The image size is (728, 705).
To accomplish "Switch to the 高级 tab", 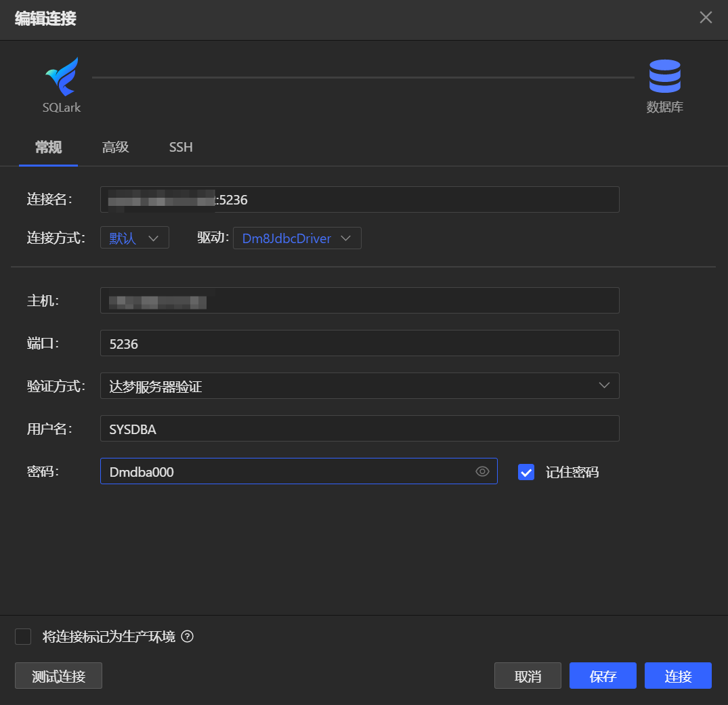I will tap(116, 147).
